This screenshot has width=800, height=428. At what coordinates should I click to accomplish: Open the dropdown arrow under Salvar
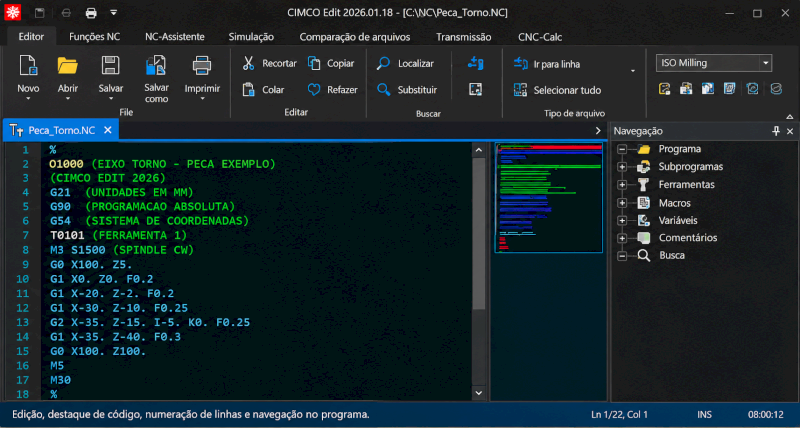(111, 99)
